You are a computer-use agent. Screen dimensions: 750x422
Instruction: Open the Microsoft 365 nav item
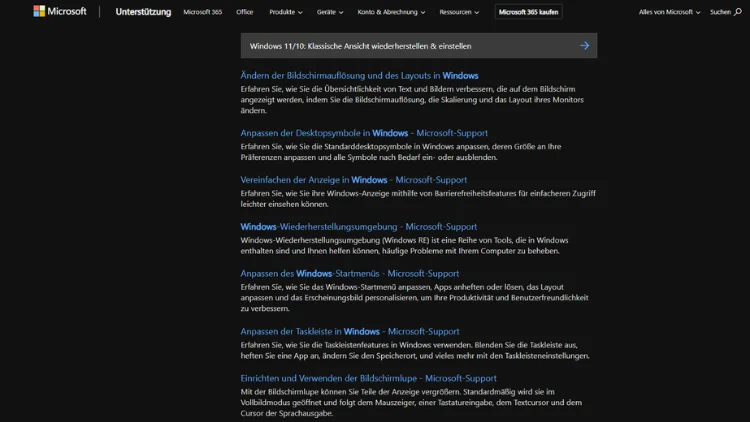coord(202,12)
